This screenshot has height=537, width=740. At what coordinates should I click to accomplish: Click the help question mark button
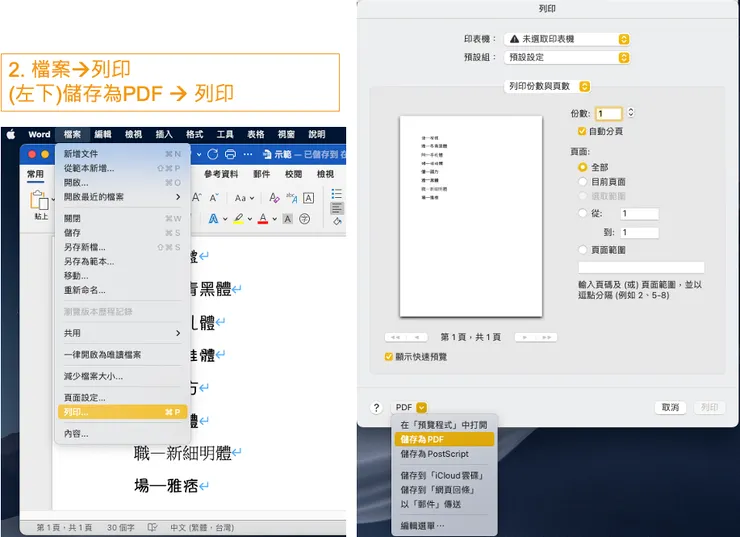pos(376,408)
